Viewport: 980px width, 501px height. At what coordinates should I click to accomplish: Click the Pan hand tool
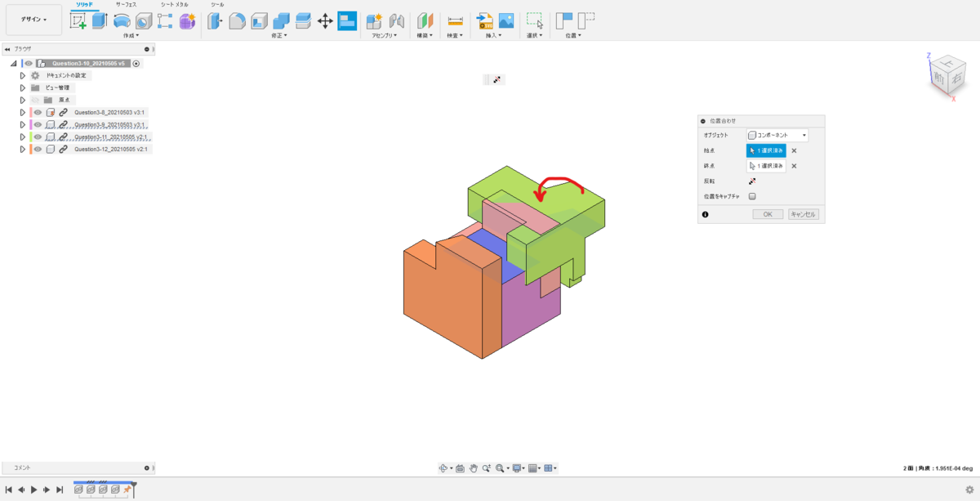[x=472, y=468]
